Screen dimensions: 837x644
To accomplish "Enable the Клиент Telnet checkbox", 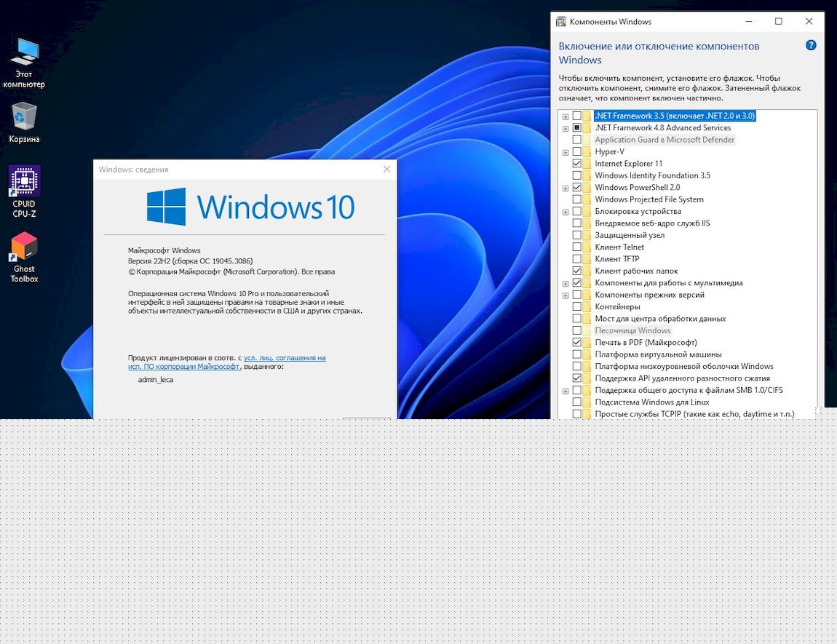I will (x=577, y=247).
